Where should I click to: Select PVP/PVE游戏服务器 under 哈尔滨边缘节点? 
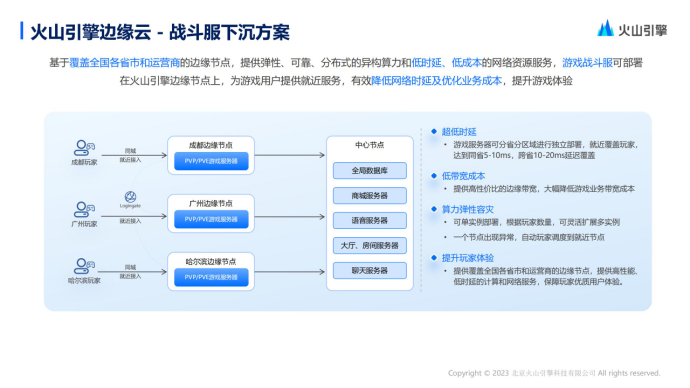click(211, 277)
